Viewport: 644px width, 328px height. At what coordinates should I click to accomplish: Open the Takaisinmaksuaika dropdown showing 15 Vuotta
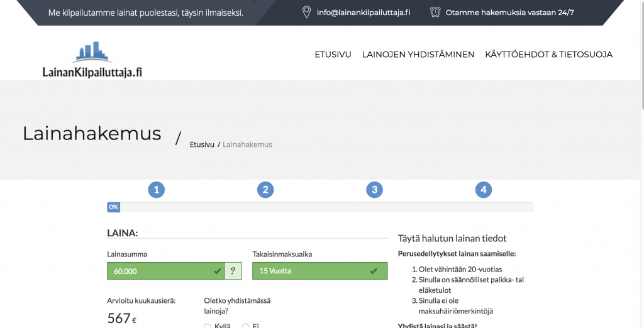(x=320, y=271)
